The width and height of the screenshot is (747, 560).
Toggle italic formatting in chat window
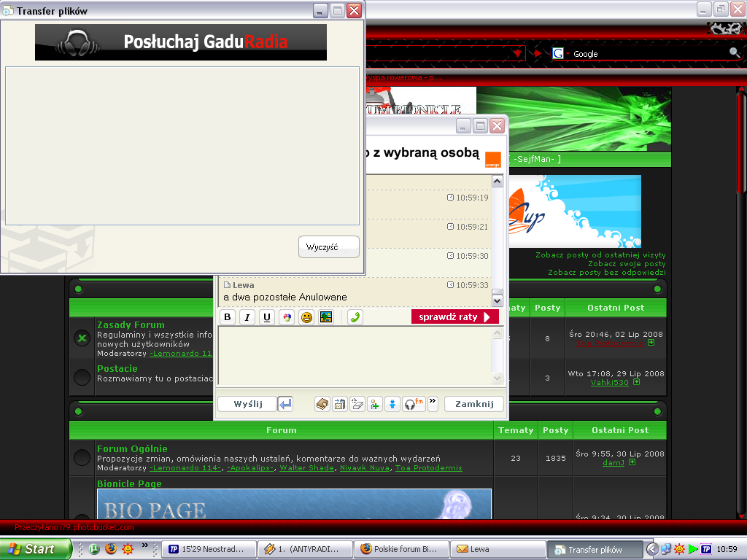point(247,317)
